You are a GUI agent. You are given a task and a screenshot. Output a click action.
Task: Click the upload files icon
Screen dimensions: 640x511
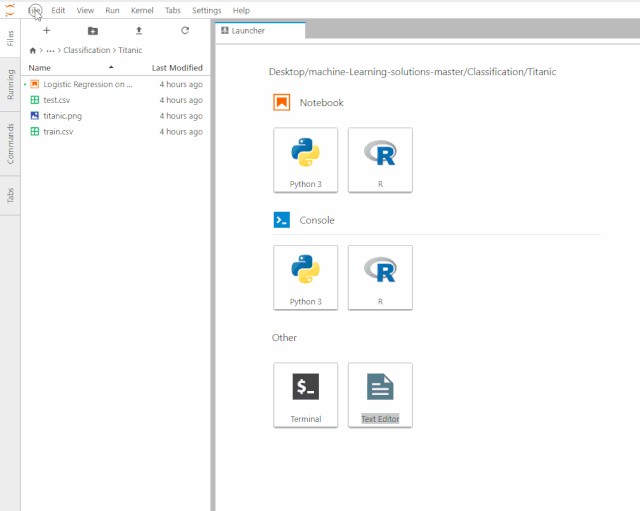(x=139, y=31)
